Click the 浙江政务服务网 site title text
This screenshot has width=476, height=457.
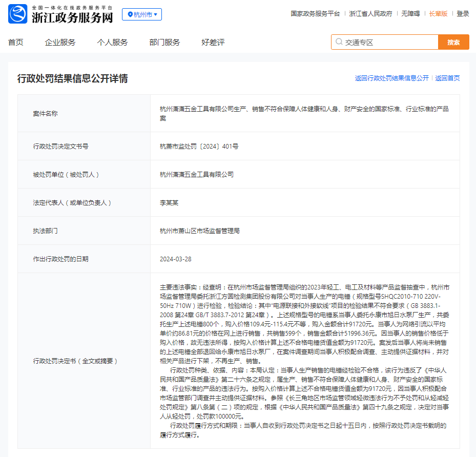click(72, 17)
